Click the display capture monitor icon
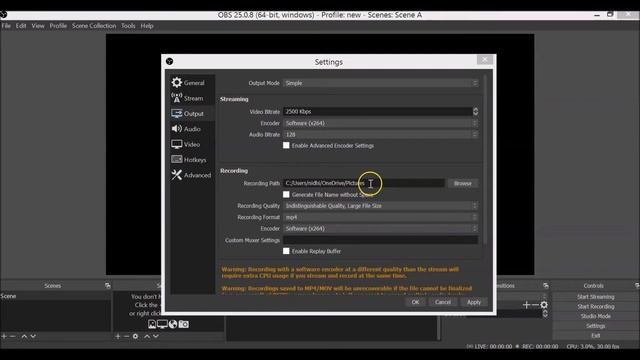This screenshot has height=360, width=640. click(x=162, y=324)
